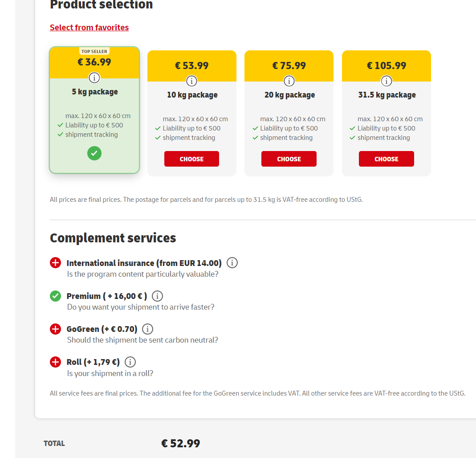Screen dimensions: 476x458
Task: Open Select from favorites link
Action: coord(89,27)
